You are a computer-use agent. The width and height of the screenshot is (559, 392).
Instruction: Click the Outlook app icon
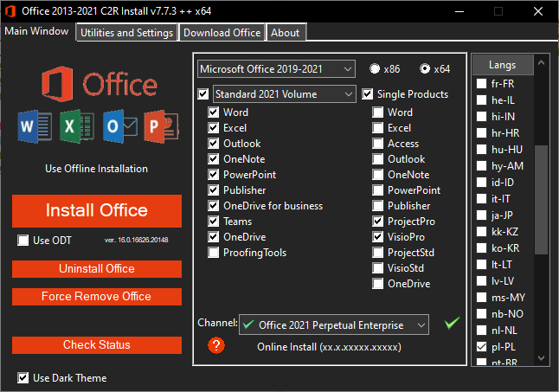119,126
